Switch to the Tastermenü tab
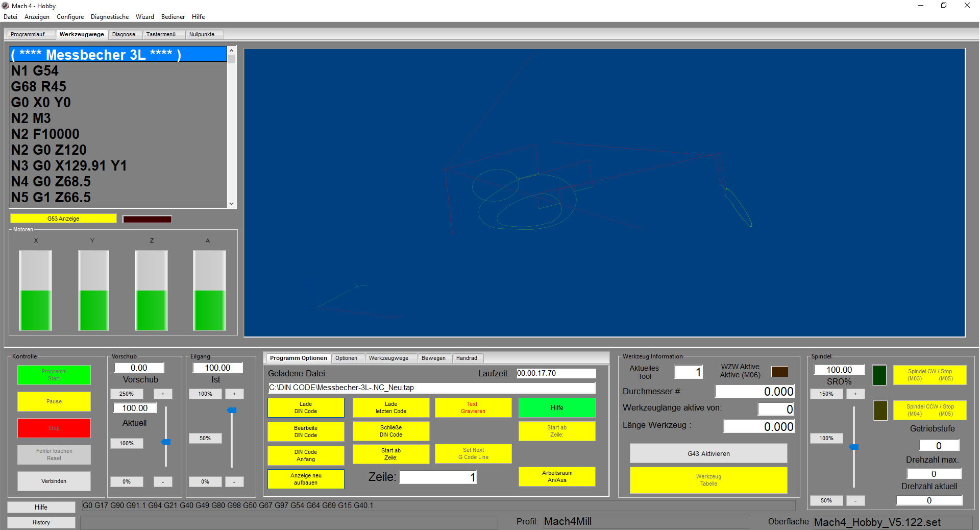This screenshot has height=530, width=980. tap(161, 34)
